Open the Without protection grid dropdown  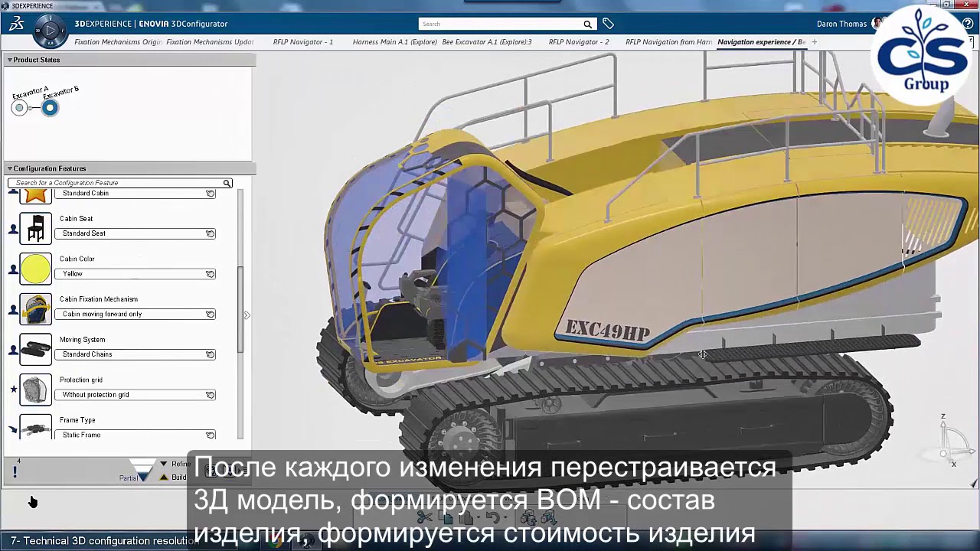(135, 395)
